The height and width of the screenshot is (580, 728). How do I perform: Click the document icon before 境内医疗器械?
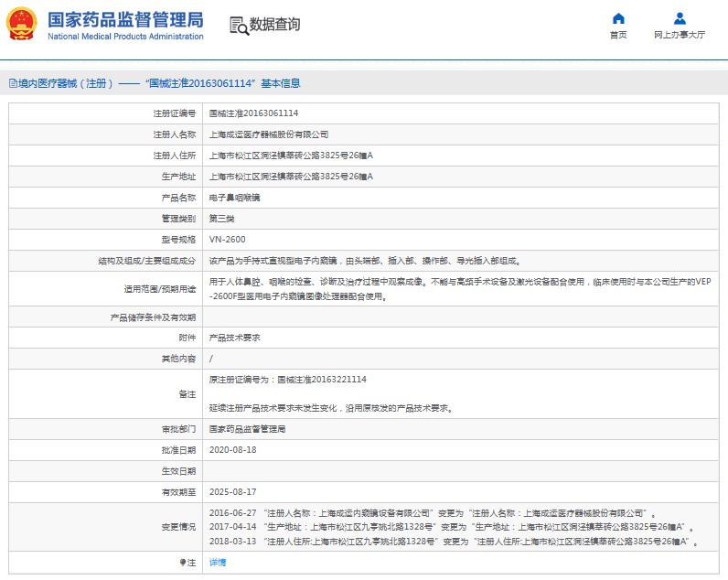click(12, 83)
